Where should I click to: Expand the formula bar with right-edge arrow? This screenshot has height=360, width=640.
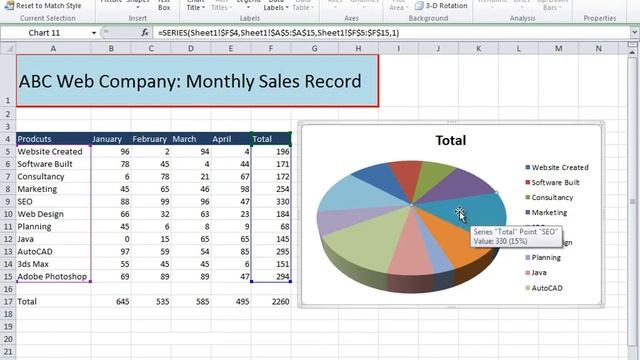[x=635, y=33]
